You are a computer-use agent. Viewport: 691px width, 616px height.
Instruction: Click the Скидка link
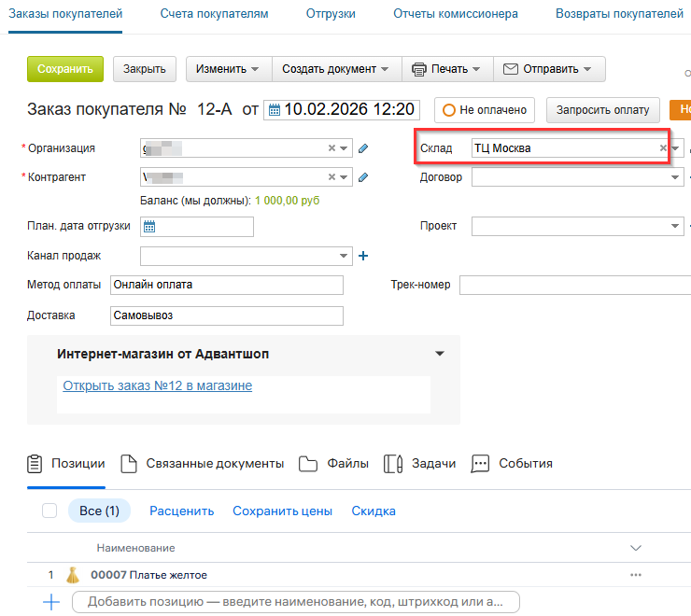(374, 511)
